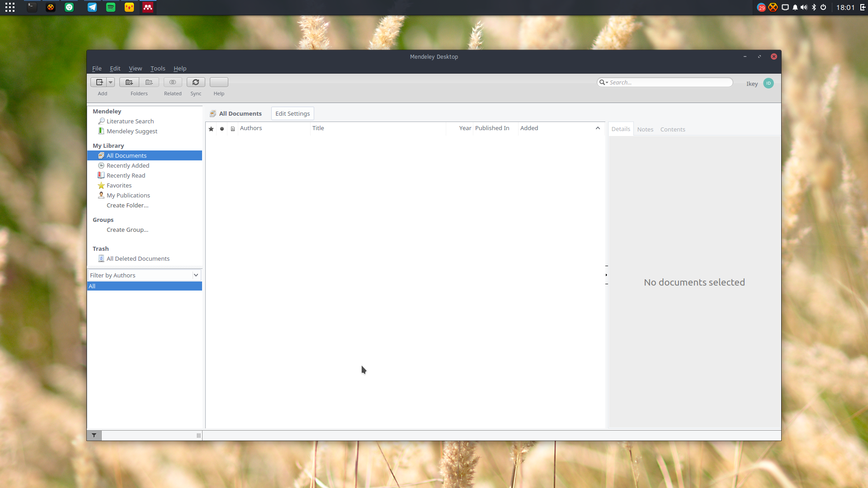
Task: Click the Related documents toolbar icon
Action: [173, 82]
